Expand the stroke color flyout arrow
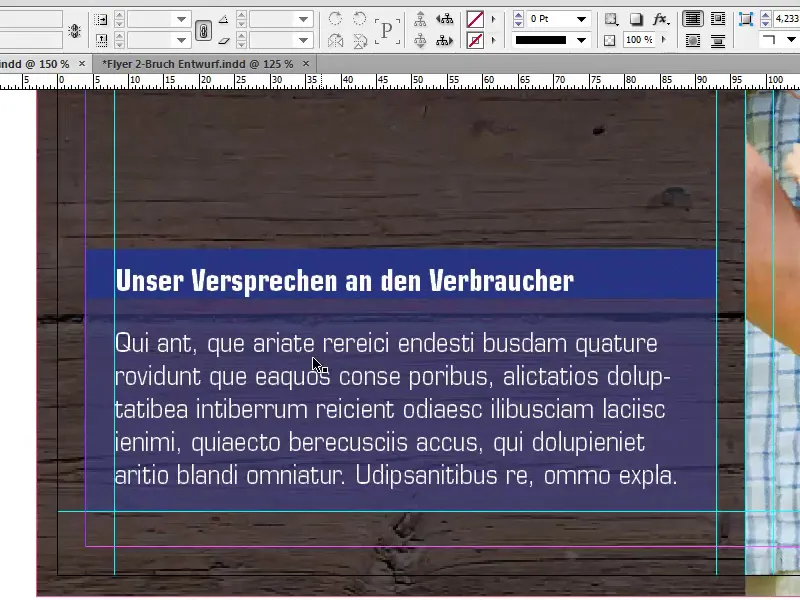 click(493, 40)
